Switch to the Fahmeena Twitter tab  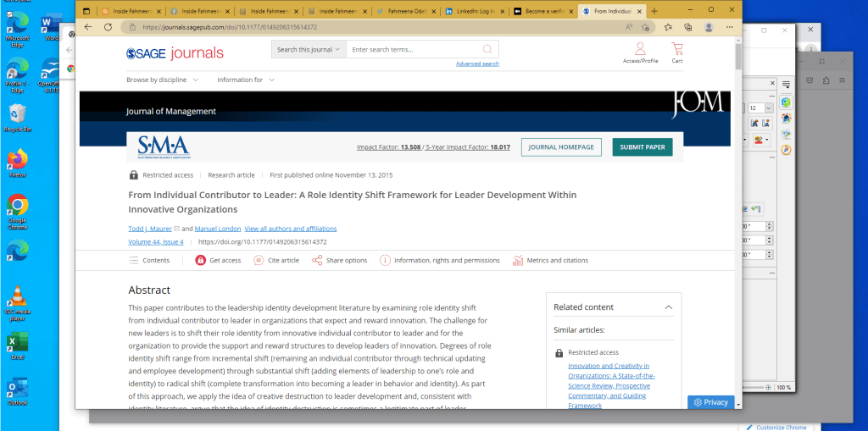click(406, 11)
